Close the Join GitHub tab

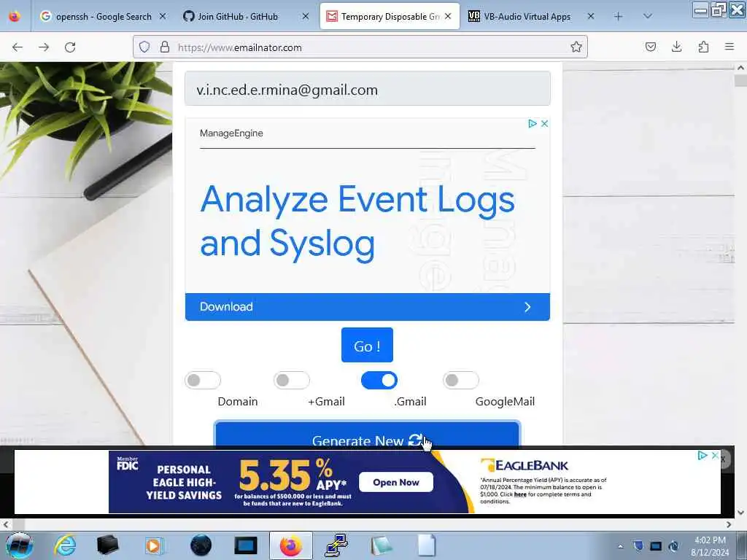306,16
